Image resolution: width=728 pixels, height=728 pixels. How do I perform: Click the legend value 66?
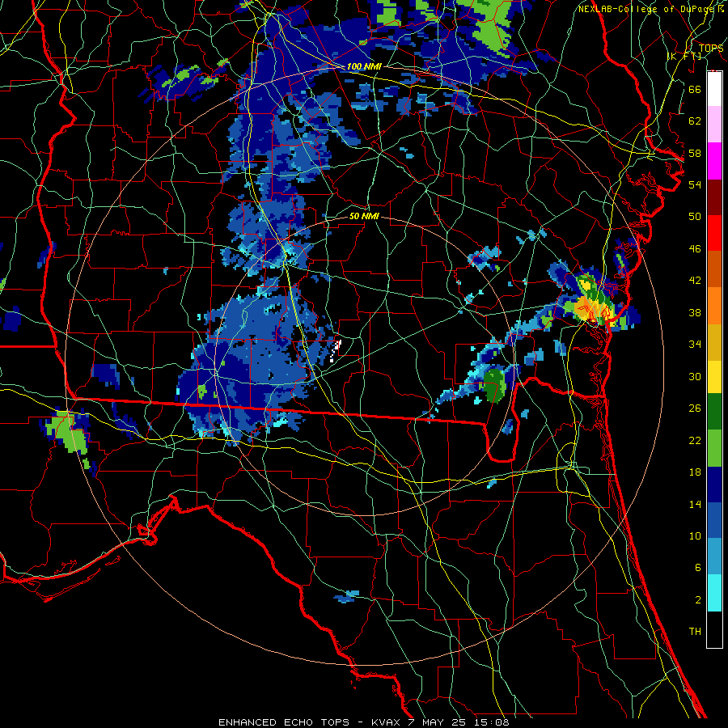[695, 89]
